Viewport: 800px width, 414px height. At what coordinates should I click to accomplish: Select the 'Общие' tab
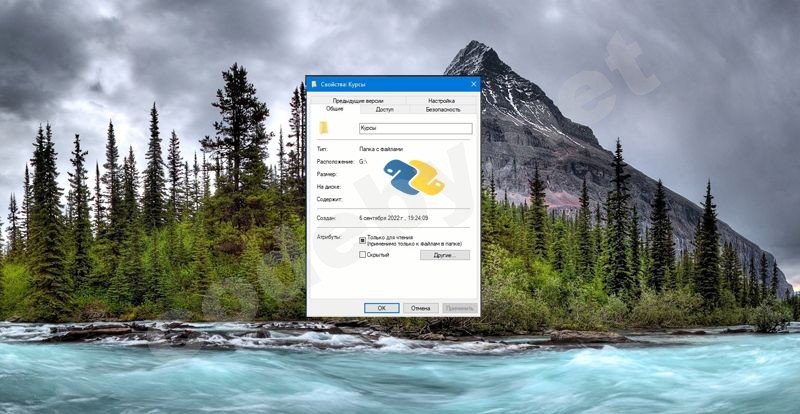click(x=335, y=109)
